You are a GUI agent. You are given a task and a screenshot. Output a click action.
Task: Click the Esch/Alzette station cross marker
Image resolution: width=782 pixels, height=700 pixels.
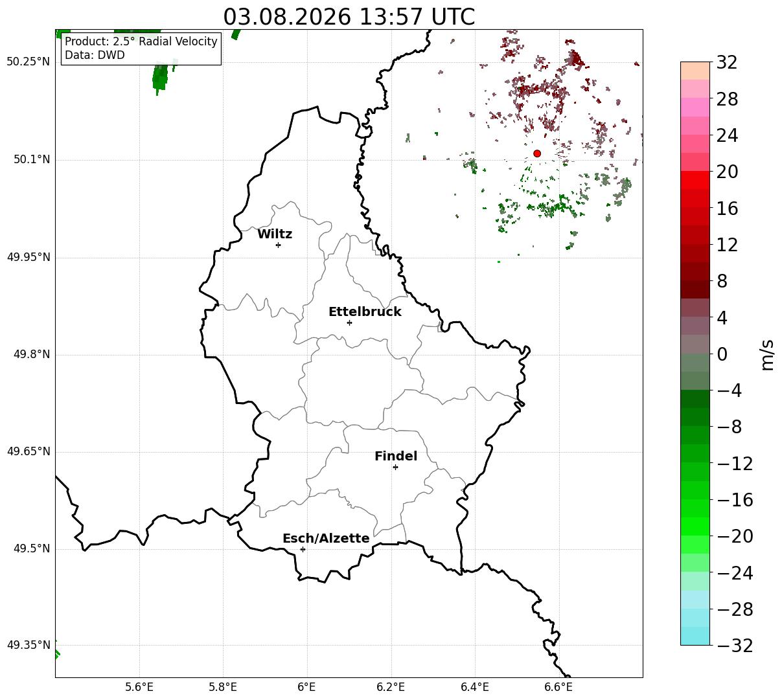click(303, 549)
